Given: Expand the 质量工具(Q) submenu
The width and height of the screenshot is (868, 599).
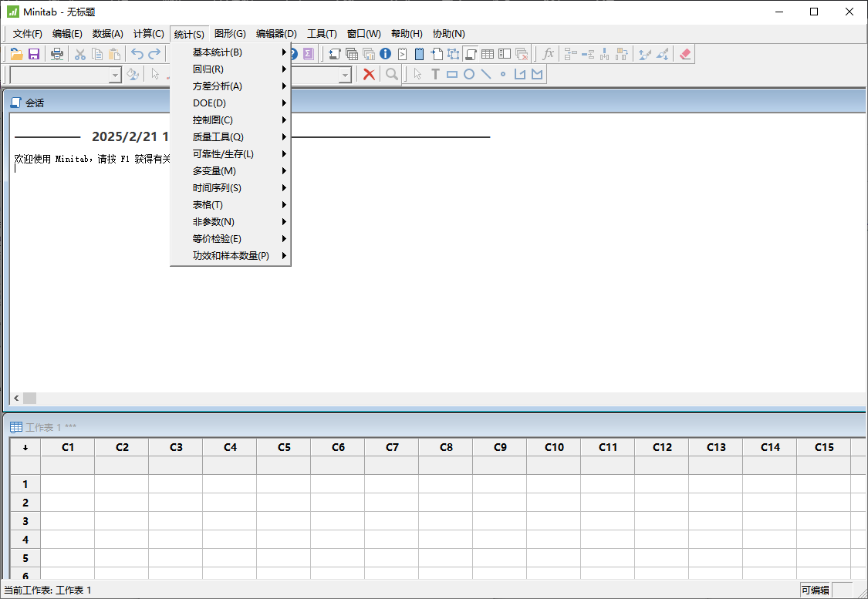Looking at the screenshot, I should tap(231, 137).
